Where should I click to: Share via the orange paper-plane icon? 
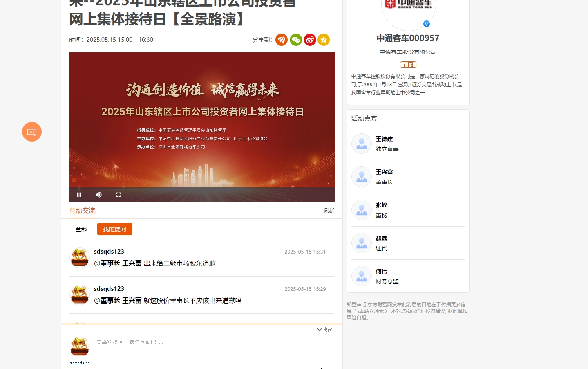click(282, 40)
